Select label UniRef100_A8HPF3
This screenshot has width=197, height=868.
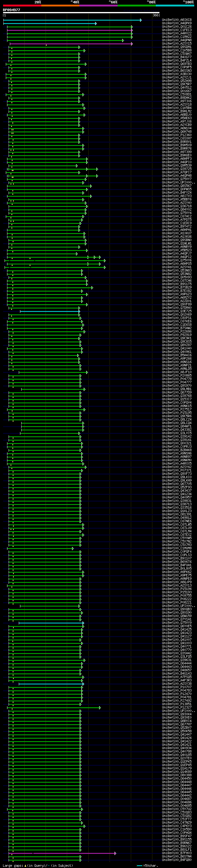point(177,159)
